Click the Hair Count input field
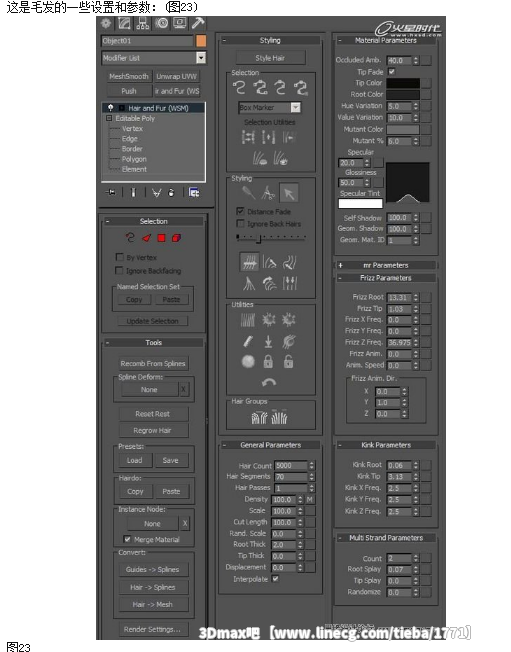 click(x=291, y=466)
